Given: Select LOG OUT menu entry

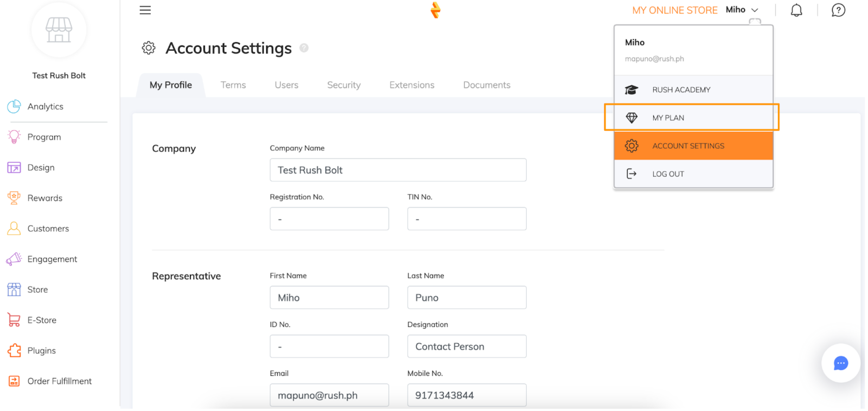Looking at the screenshot, I should tap(693, 174).
